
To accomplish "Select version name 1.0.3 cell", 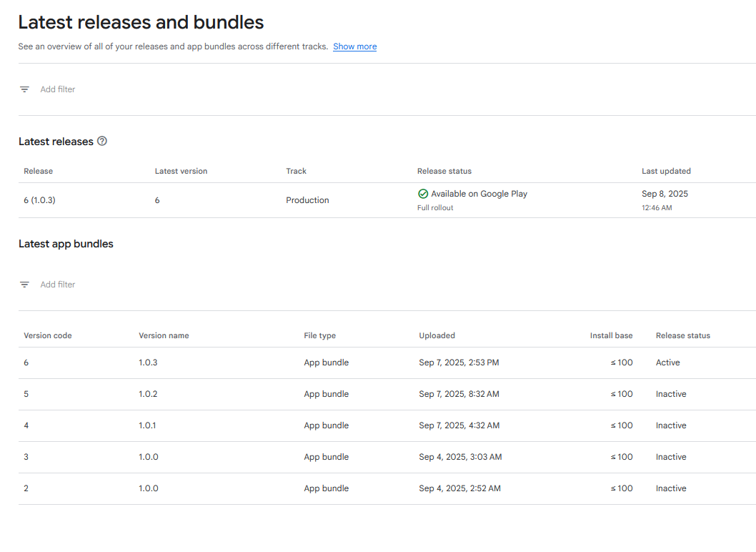I will [x=148, y=363].
